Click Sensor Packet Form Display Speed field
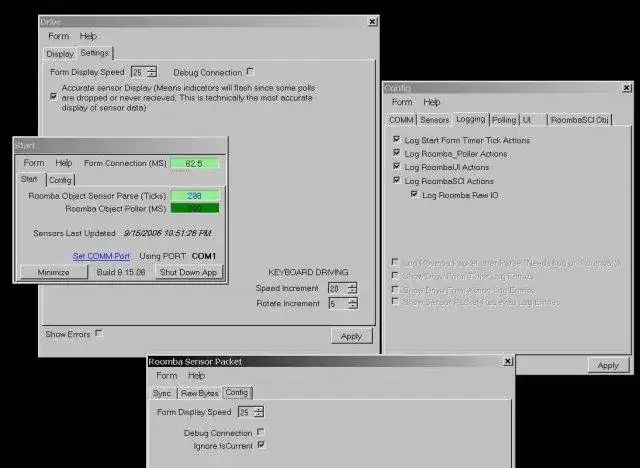Image resolution: width=640 pixels, height=468 pixels. tap(246, 412)
